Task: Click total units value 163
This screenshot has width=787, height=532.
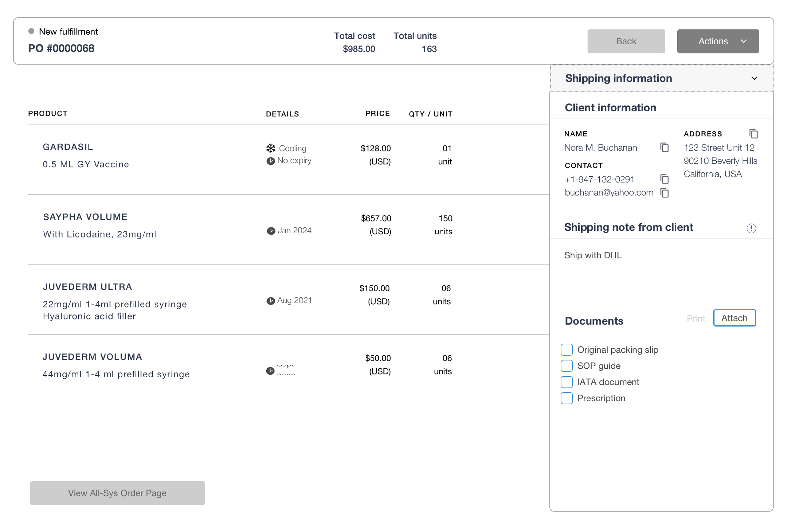Action: [429, 49]
